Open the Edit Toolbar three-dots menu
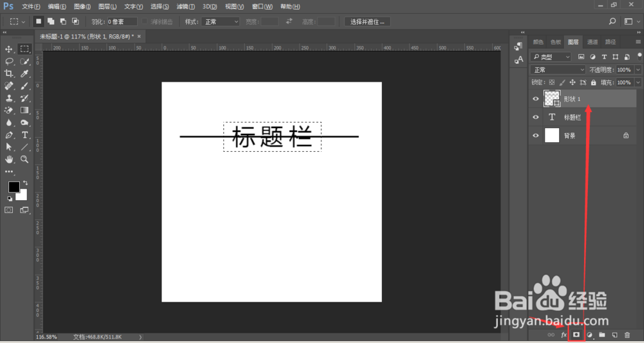Viewport: 644px width, 343px height. (8, 171)
